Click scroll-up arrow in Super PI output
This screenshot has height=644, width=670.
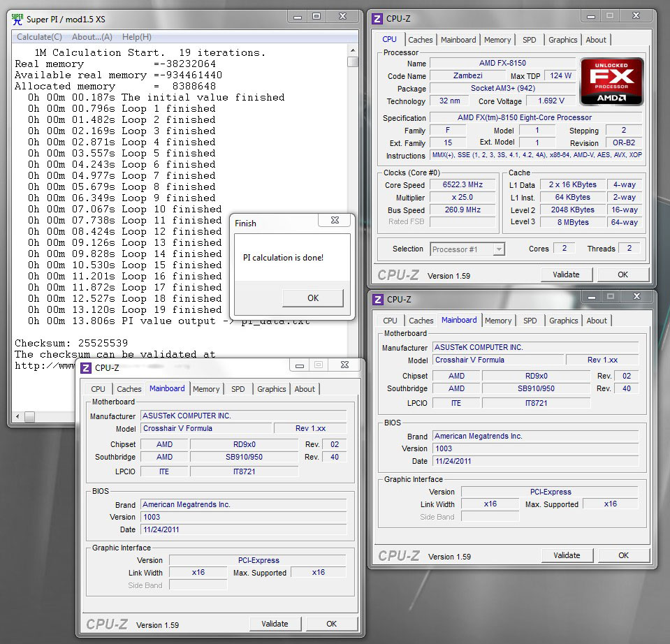click(353, 50)
